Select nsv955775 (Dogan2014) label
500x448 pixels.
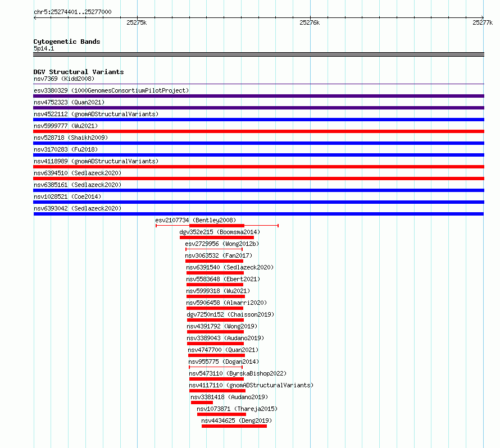click(x=224, y=362)
